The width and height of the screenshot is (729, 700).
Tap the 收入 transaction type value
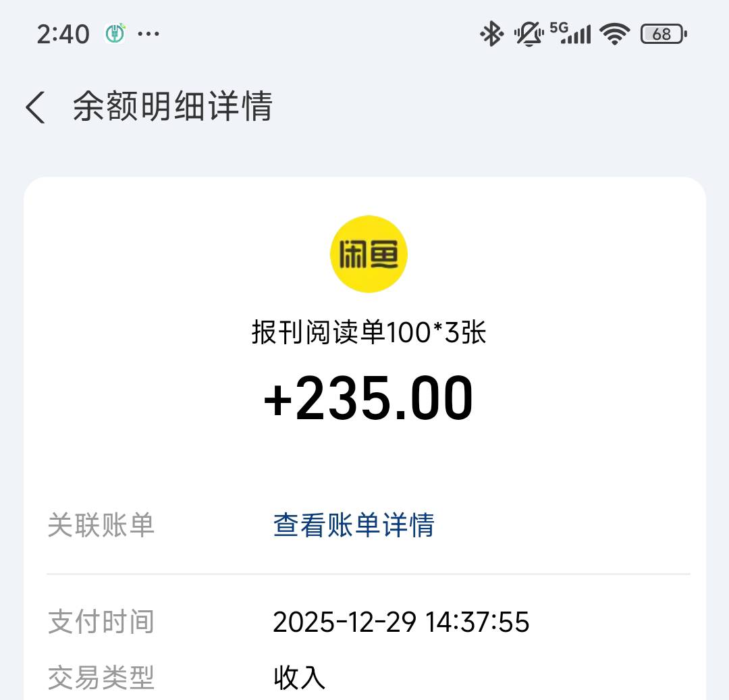(x=300, y=677)
